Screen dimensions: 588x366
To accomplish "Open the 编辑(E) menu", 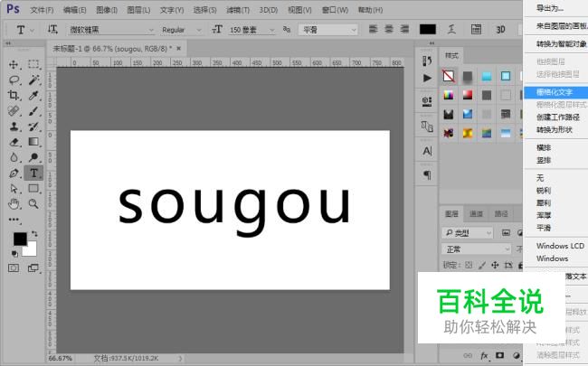I will [74, 10].
